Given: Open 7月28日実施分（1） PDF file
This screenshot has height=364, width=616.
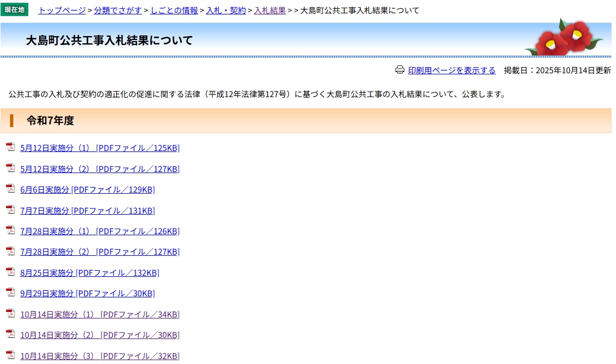Looking at the screenshot, I should tap(100, 231).
